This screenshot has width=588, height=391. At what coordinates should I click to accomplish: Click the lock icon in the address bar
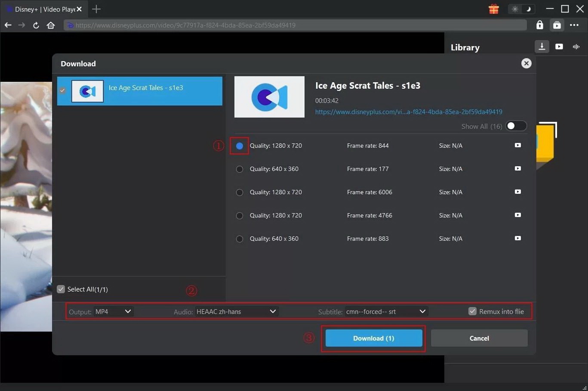539,25
